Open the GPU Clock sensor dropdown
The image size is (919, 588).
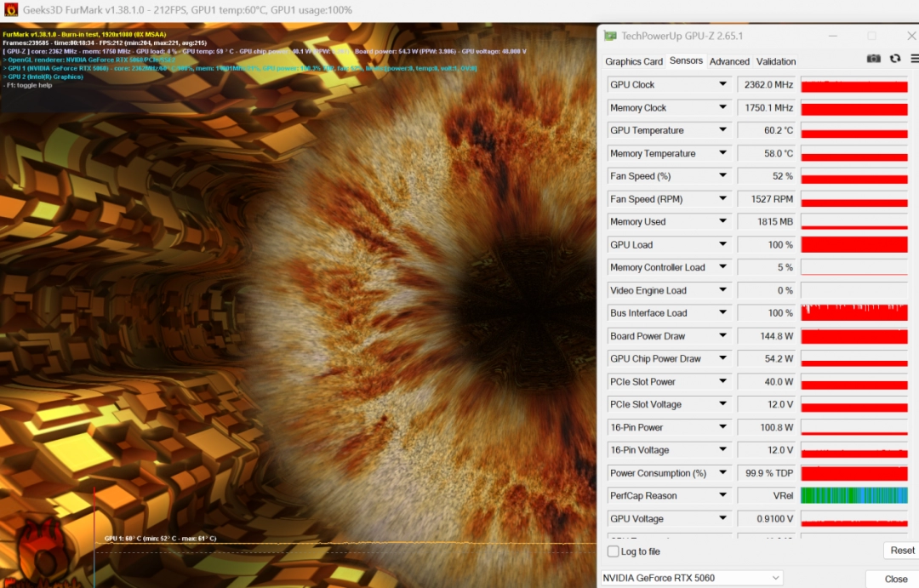(x=722, y=84)
